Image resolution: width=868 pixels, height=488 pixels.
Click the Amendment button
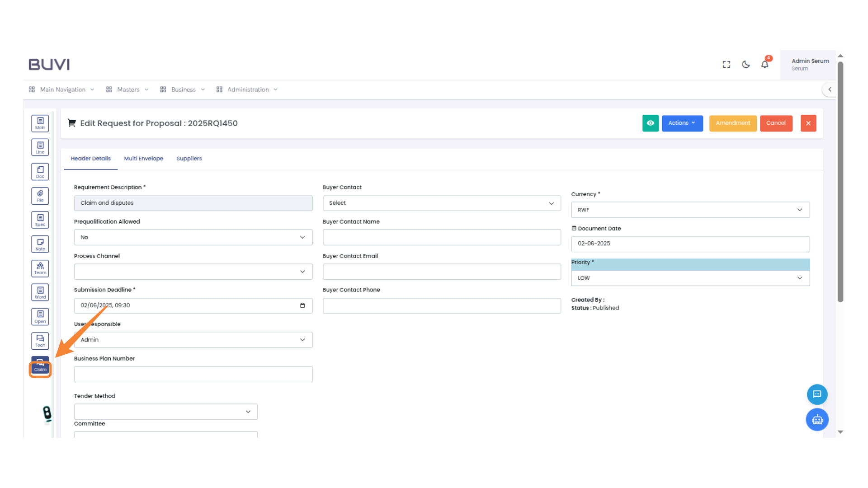(732, 123)
